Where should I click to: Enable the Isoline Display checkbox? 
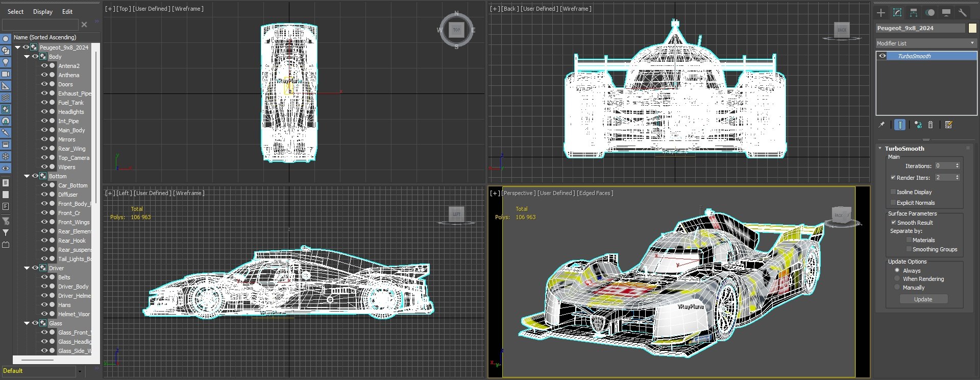pyautogui.click(x=893, y=192)
